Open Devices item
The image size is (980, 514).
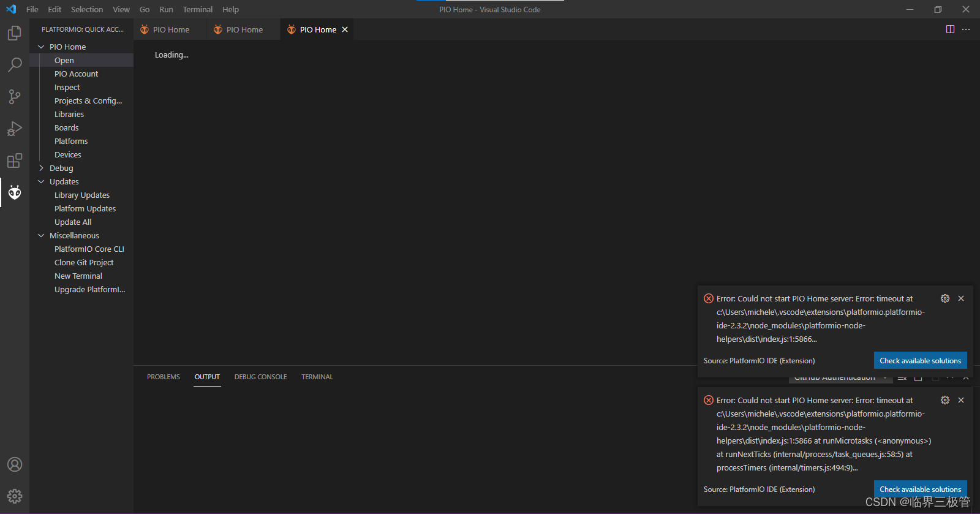pyautogui.click(x=81, y=154)
